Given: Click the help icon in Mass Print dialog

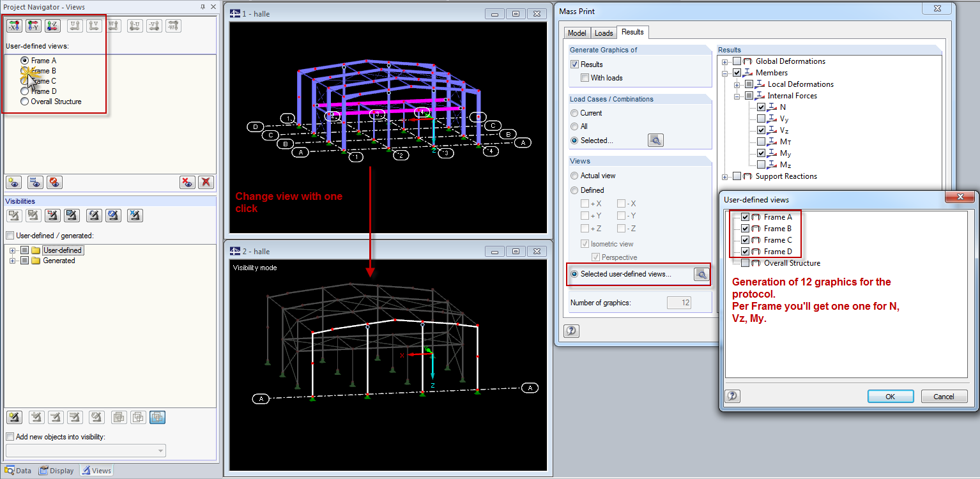Looking at the screenshot, I should (x=571, y=331).
